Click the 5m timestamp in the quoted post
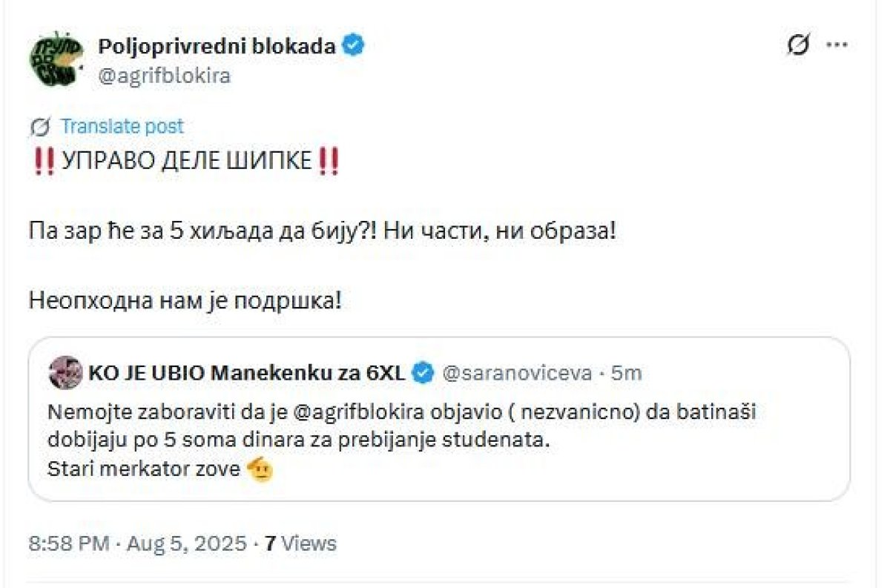Viewport: 890px width, 588px height. tap(626, 373)
